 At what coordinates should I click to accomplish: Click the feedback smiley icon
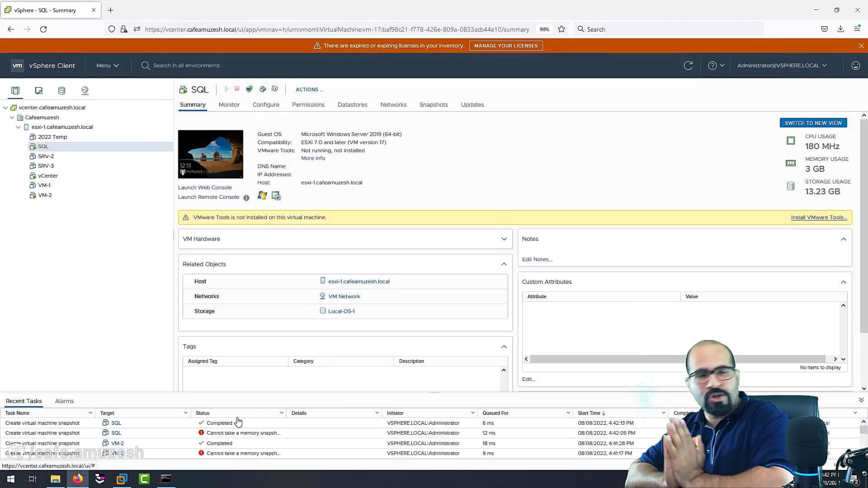click(856, 66)
